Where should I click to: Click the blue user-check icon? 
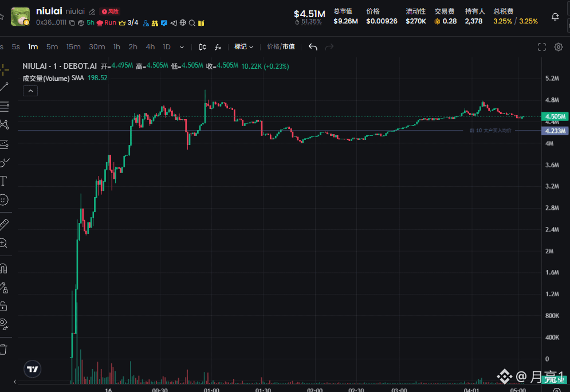pos(146,23)
